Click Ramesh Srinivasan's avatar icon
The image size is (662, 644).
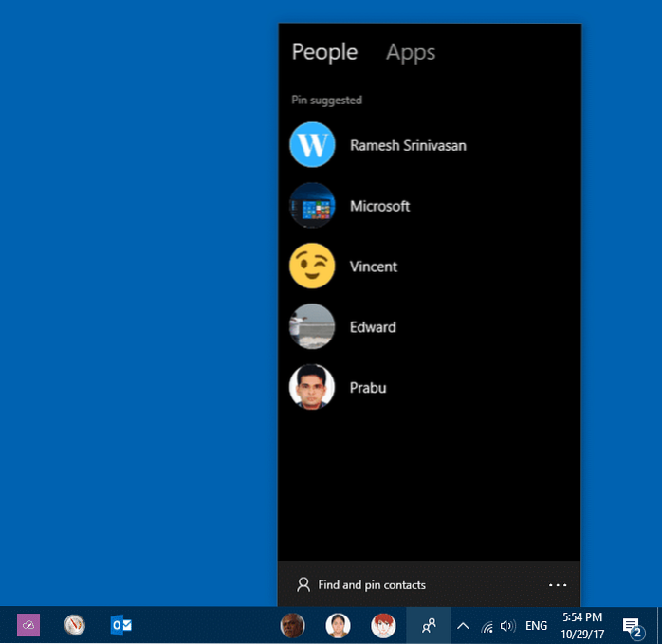point(312,145)
